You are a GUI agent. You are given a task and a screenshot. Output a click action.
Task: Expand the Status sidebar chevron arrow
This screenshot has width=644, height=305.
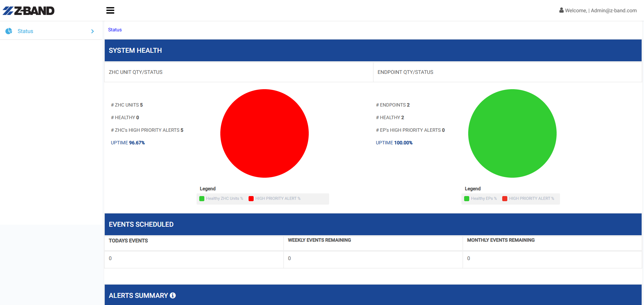[92, 31]
